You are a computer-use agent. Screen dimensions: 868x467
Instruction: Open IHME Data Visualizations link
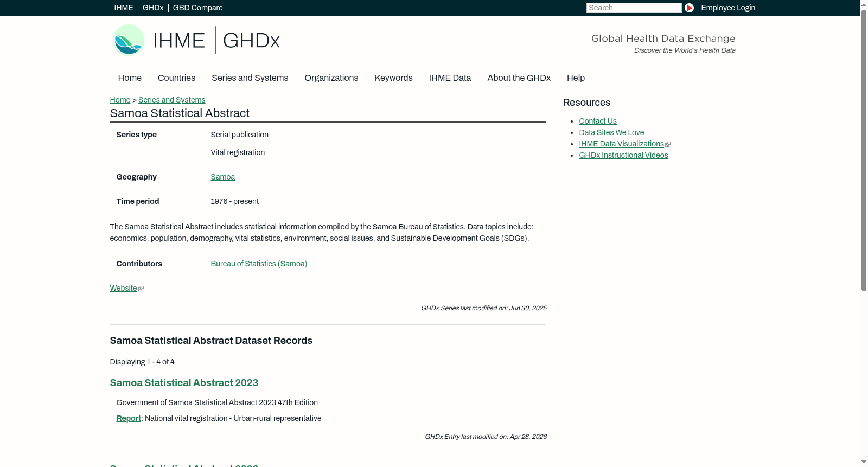[x=621, y=144]
